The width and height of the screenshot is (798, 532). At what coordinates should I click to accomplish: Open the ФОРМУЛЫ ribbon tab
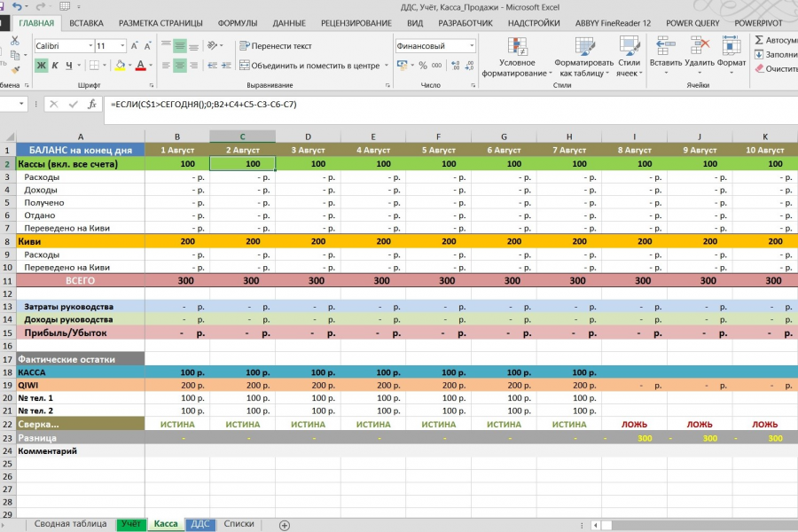pyautogui.click(x=238, y=23)
